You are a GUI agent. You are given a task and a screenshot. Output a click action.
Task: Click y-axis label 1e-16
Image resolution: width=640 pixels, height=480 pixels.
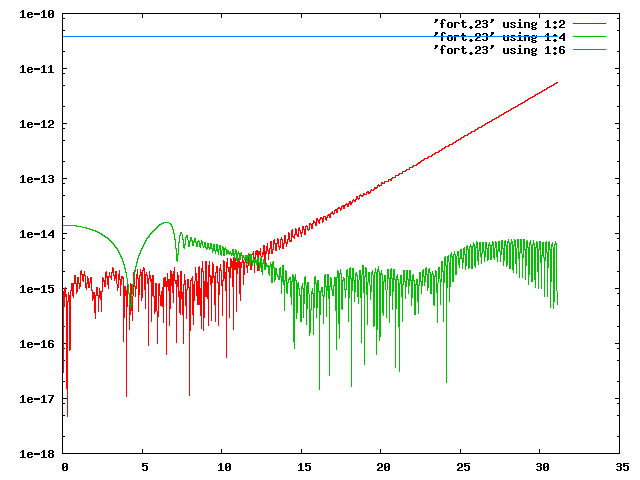(37, 344)
